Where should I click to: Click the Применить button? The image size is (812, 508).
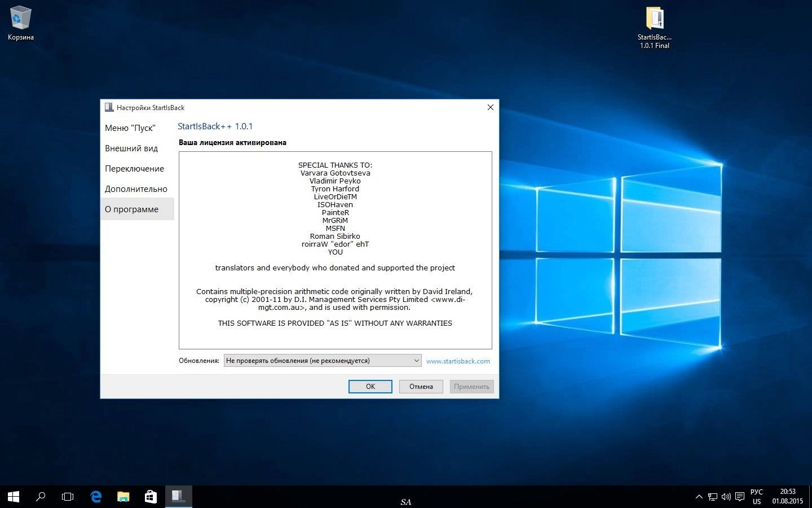coord(472,387)
